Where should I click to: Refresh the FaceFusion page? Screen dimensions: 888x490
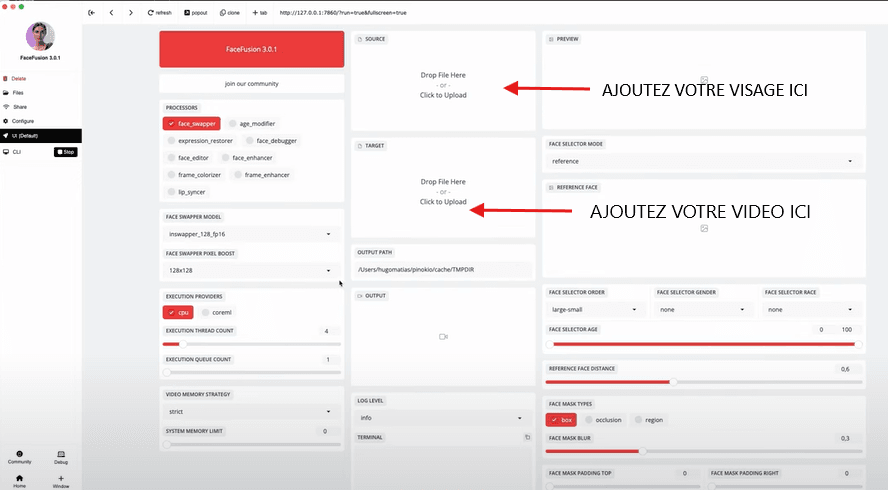tap(159, 12)
